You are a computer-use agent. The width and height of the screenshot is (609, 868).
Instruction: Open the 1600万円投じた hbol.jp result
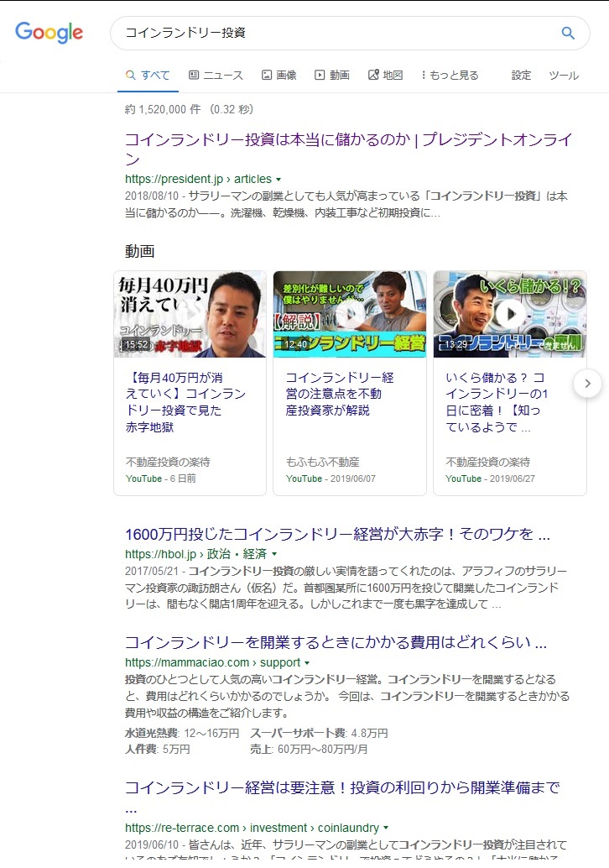click(x=337, y=535)
